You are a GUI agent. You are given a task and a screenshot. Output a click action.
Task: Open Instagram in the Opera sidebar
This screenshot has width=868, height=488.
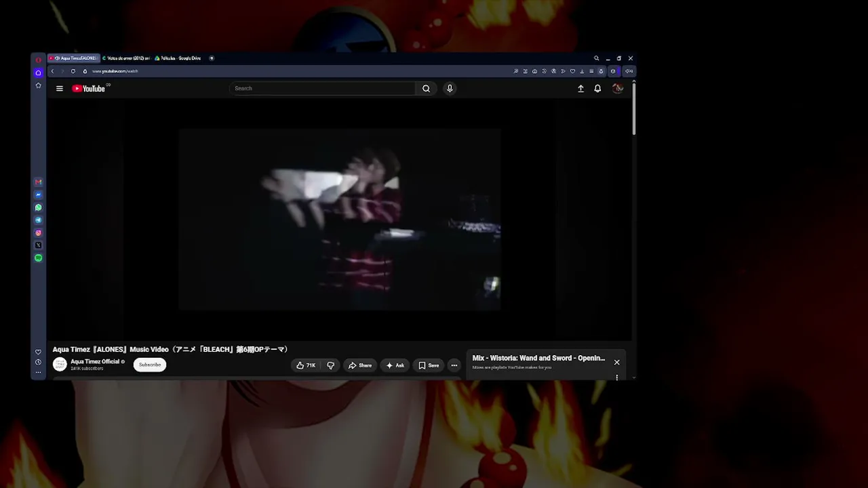[x=38, y=233]
